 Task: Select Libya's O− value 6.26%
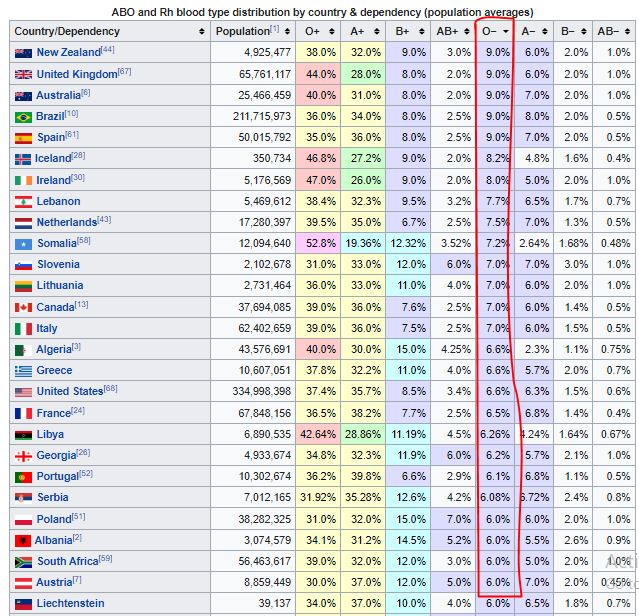[x=495, y=435]
